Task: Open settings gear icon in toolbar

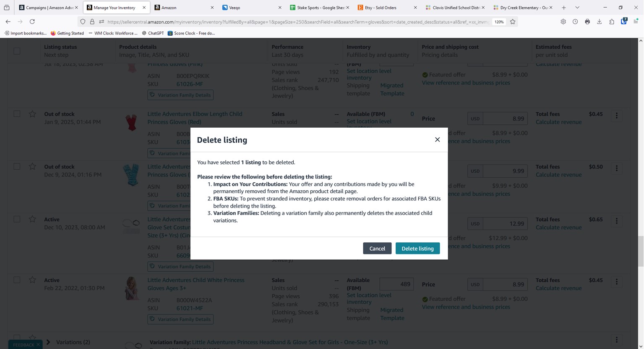Action: pos(563,21)
